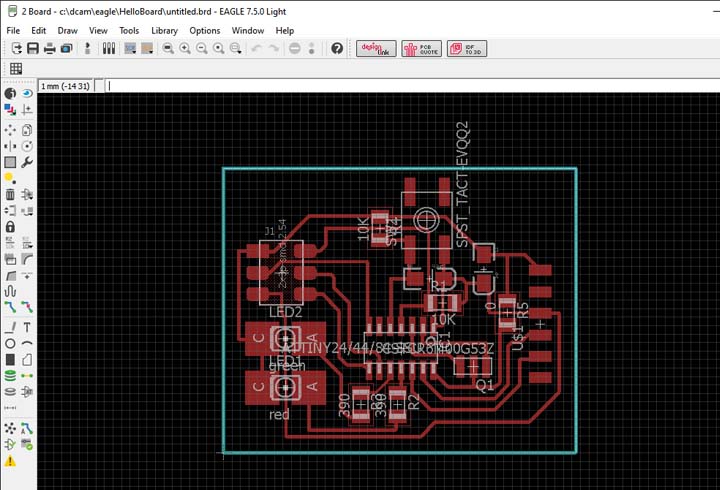Select the Change wrench tool

tap(27, 162)
